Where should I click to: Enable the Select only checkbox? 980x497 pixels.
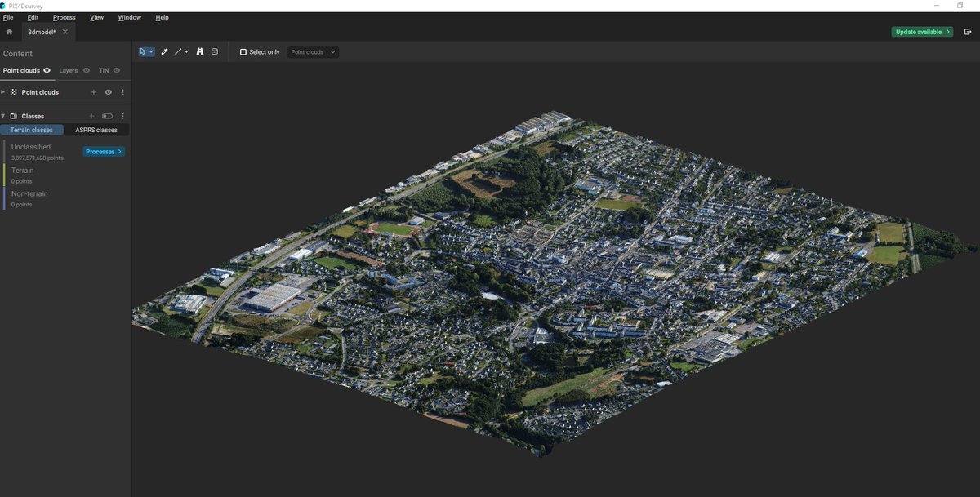pos(244,51)
